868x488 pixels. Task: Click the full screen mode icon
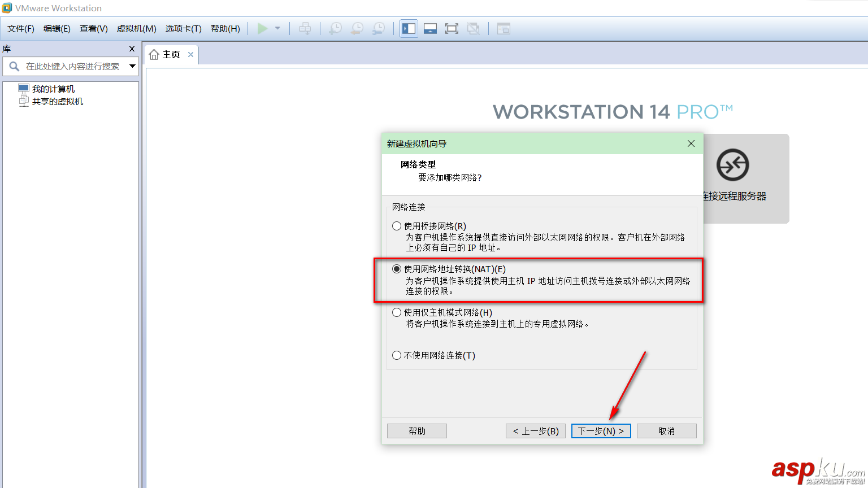452,29
